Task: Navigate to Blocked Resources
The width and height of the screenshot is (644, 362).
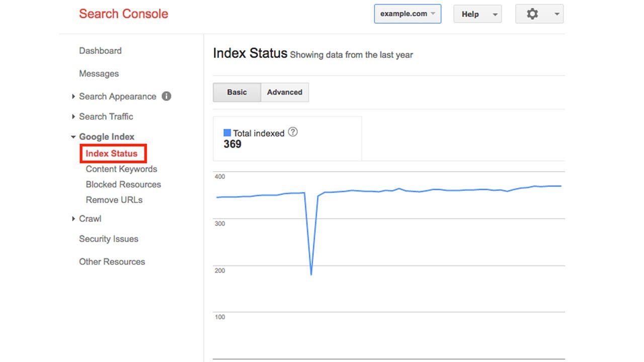Action: point(123,185)
